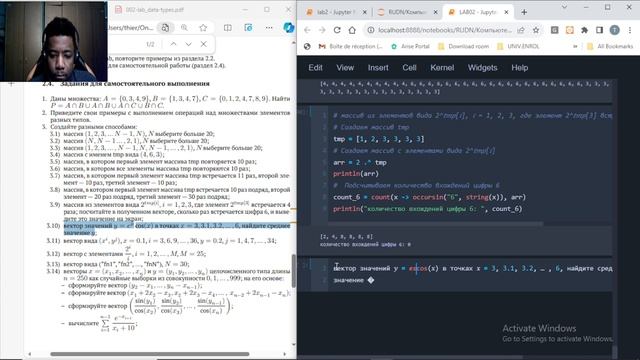Screen dimensions: 640x360
Task: Click the gray G extension icon
Action: [554, 30]
